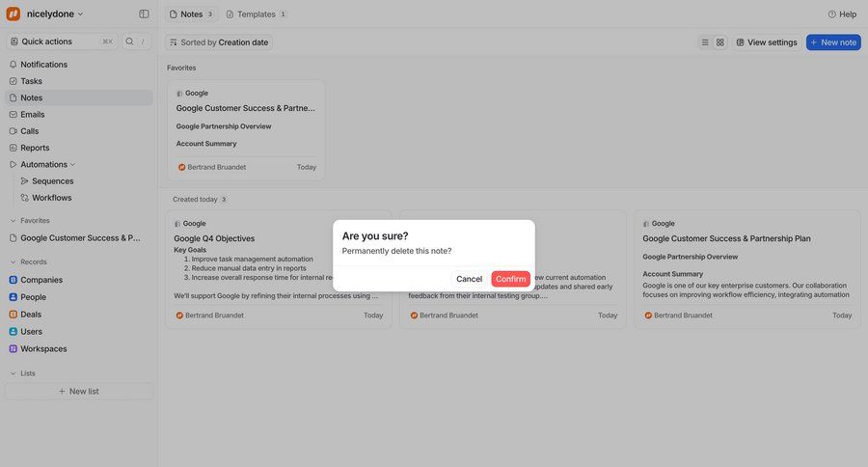Open Users records
Image resolution: width=868 pixels, height=467 pixels.
click(x=79, y=331)
